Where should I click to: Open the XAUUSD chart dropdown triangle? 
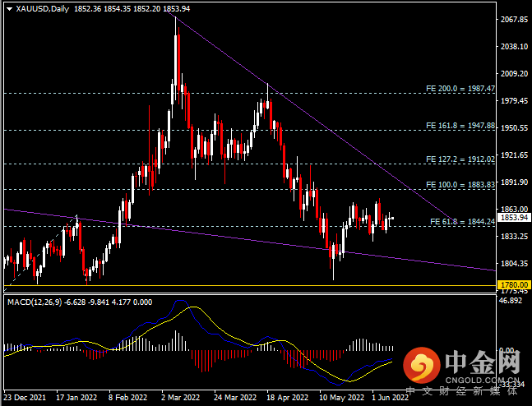(x=10, y=9)
